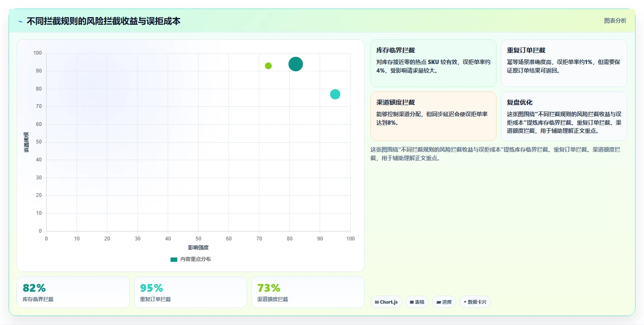The width and height of the screenshot is (644, 325).
Task: Click the y-axis tick value 100
Action: [38, 53]
